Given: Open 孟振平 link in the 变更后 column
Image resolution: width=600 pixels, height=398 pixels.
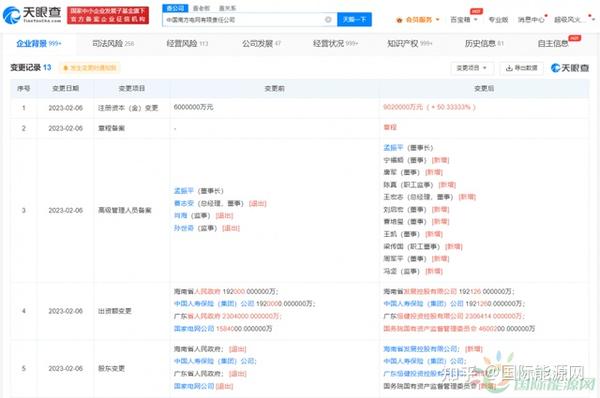Looking at the screenshot, I should click(393, 147).
